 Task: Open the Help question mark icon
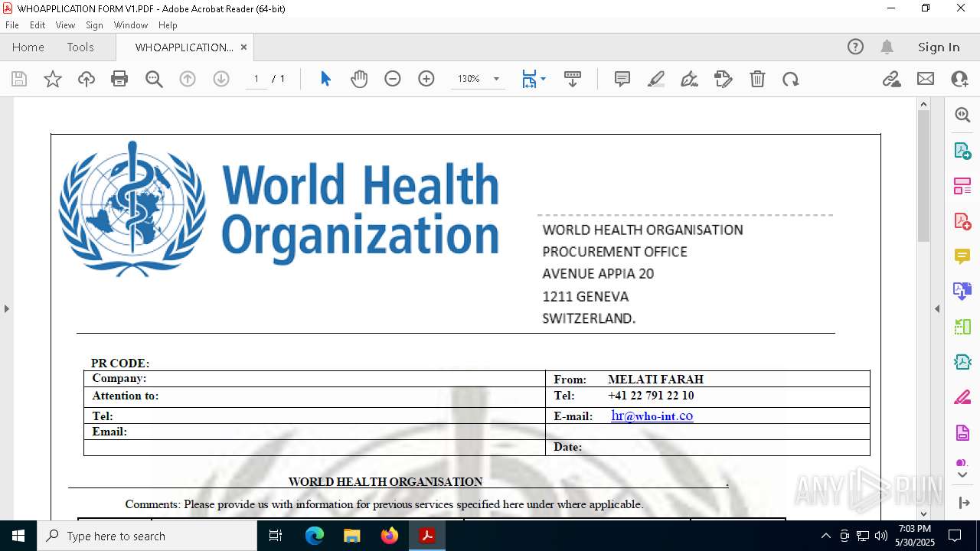(x=855, y=47)
